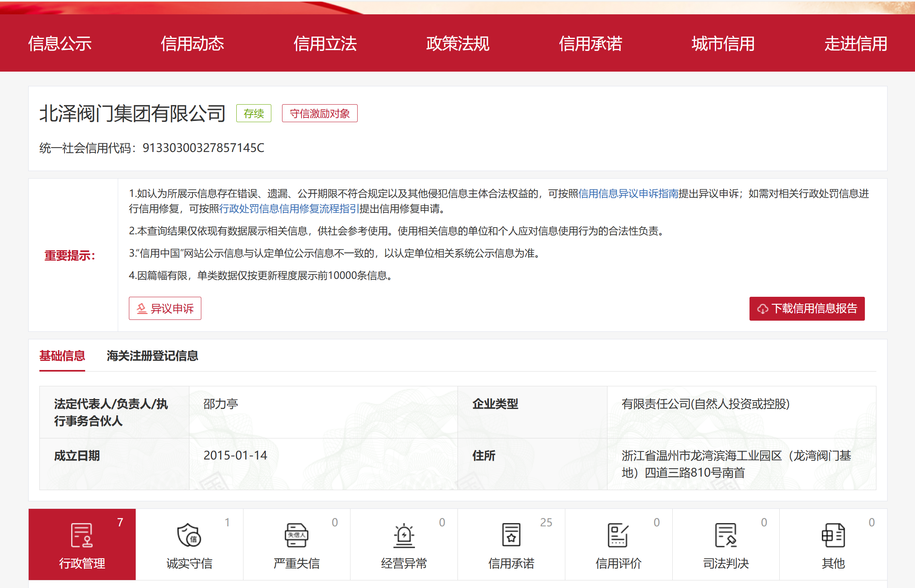
Task: Open 行政处罚信息信用修复流程指引 link
Action: (x=289, y=209)
